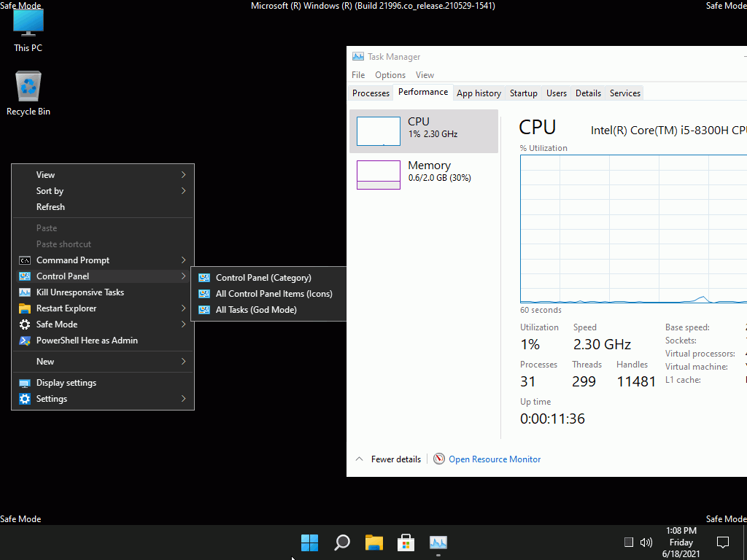Switch to the Details tab

pyautogui.click(x=589, y=93)
